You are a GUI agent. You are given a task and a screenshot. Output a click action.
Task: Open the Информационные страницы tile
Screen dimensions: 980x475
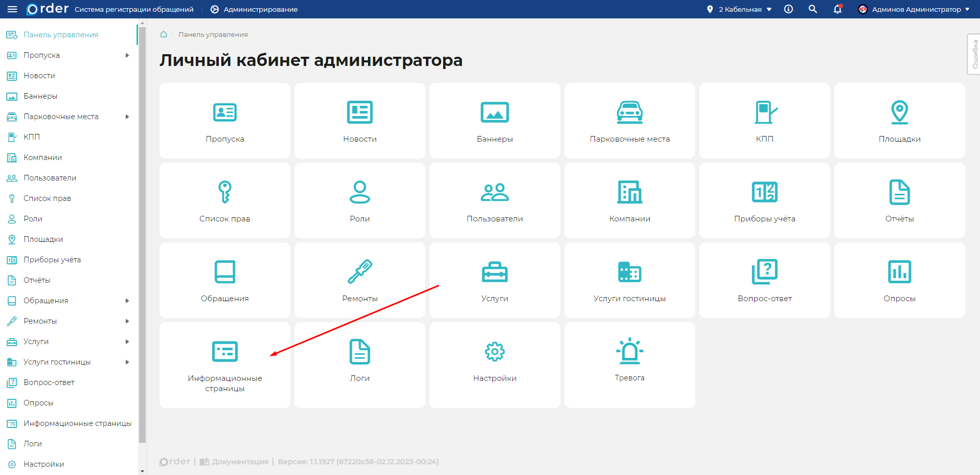(225, 365)
